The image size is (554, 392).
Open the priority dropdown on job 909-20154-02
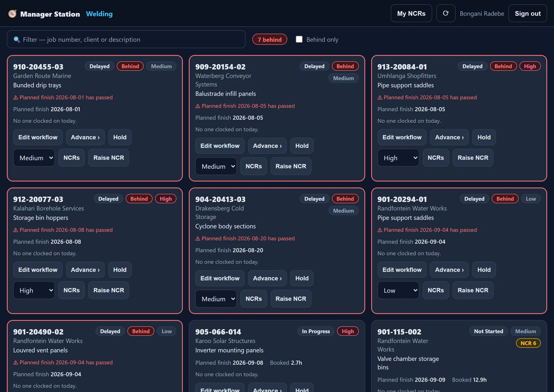click(x=216, y=166)
